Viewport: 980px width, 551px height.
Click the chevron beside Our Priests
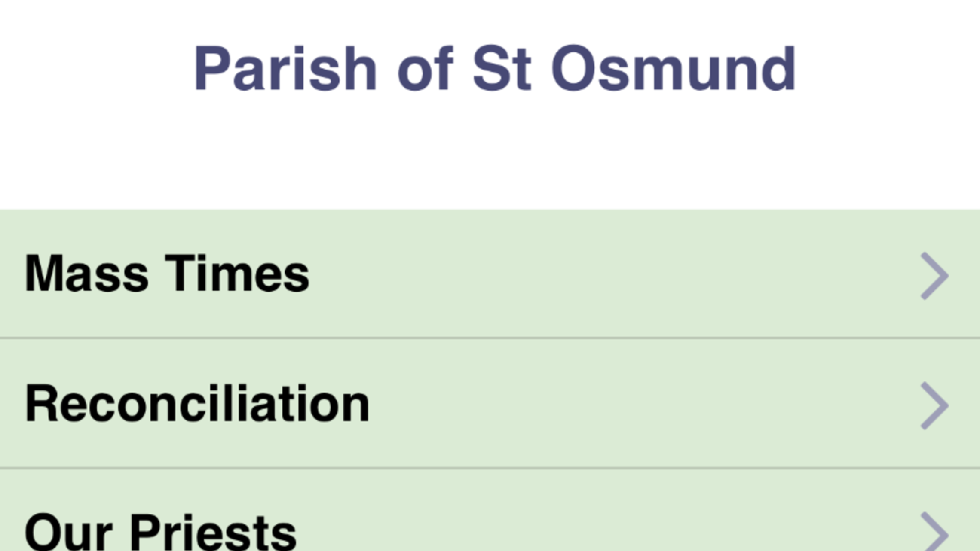pyautogui.click(x=934, y=532)
